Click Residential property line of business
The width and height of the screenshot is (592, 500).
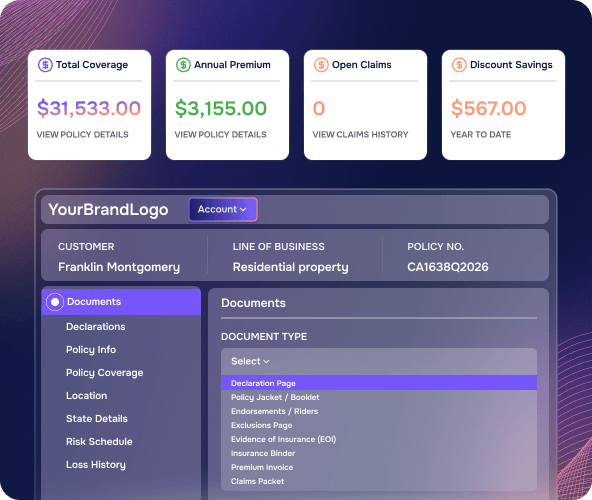pos(290,267)
